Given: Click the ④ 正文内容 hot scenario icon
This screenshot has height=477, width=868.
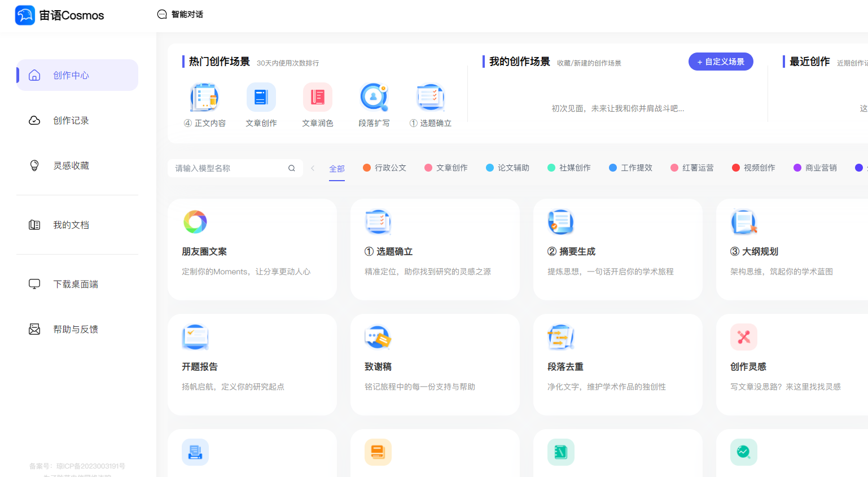Looking at the screenshot, I should 205,97.
